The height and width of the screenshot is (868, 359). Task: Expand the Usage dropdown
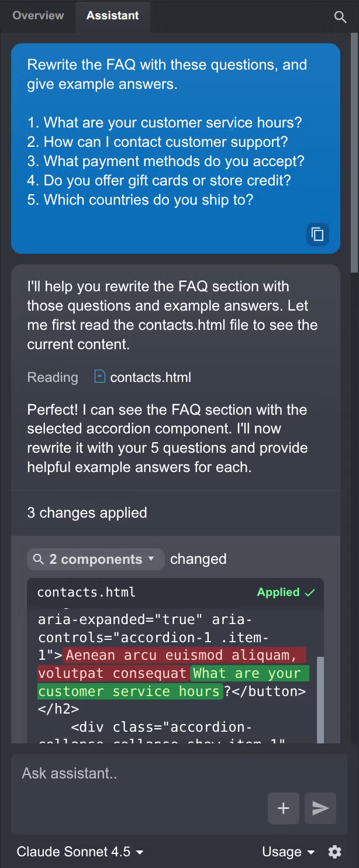coord(288,852)
